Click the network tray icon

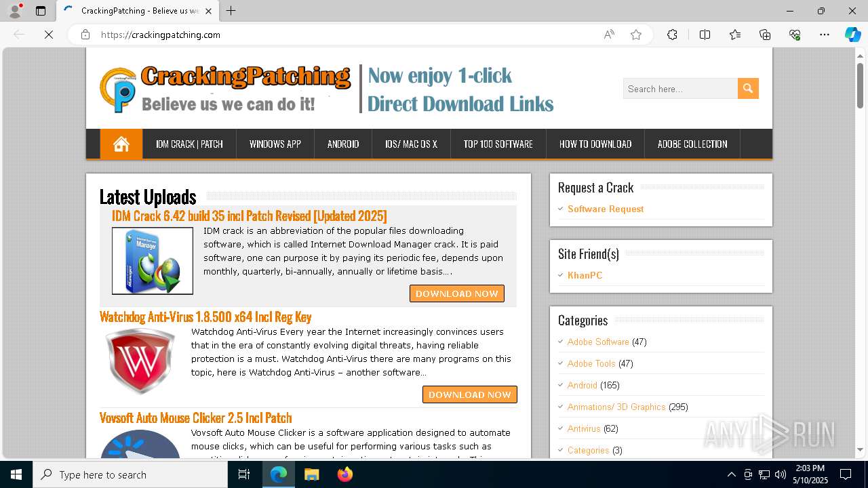(764, 474)
